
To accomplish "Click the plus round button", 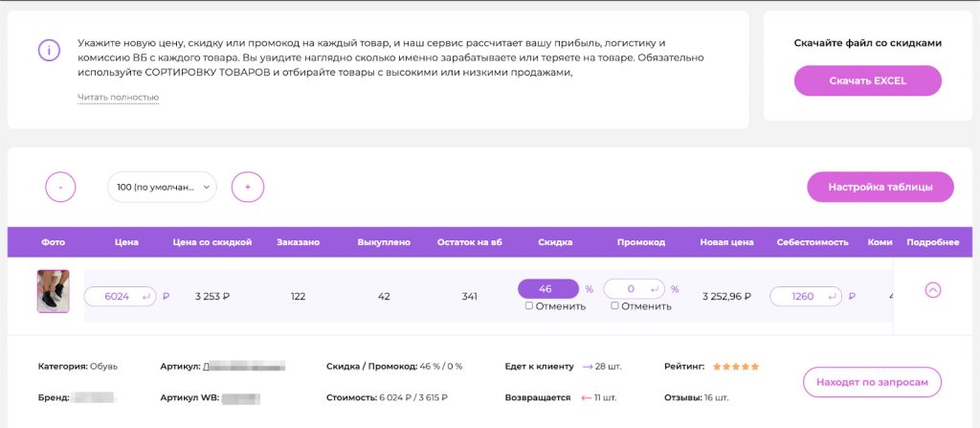I will (248, 187).
